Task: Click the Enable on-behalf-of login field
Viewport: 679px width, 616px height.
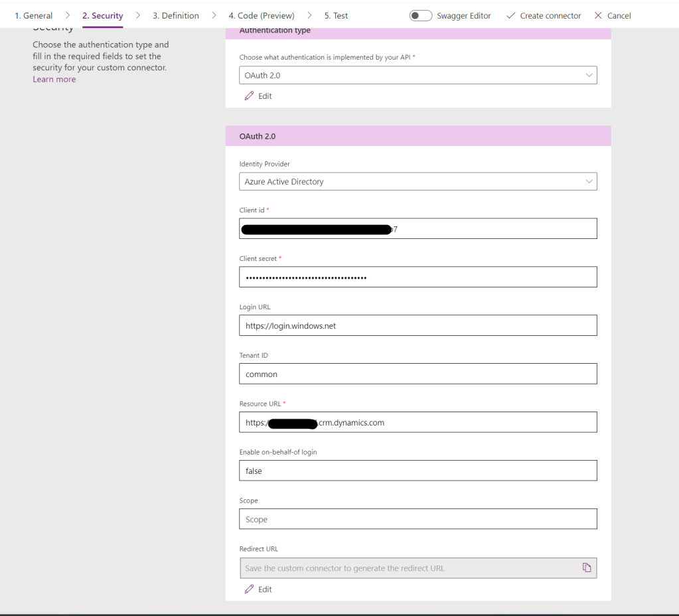Action: point(417,470)
